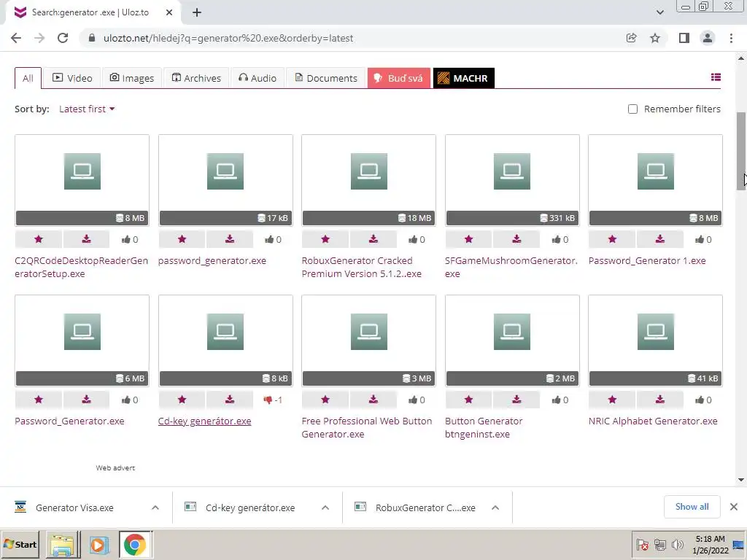Download password_generator.exe using download icon
The image size is (747, 560).
tap(230, 239)
